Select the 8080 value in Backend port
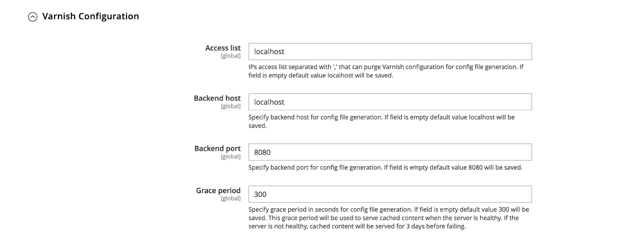644x241 pixels. coord(262,152)
